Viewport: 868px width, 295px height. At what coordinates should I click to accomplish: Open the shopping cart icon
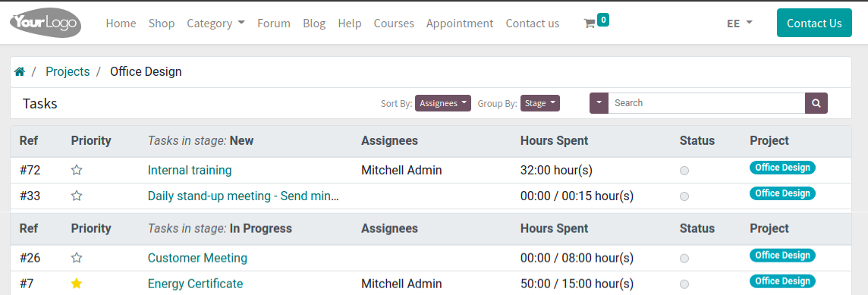590,24
